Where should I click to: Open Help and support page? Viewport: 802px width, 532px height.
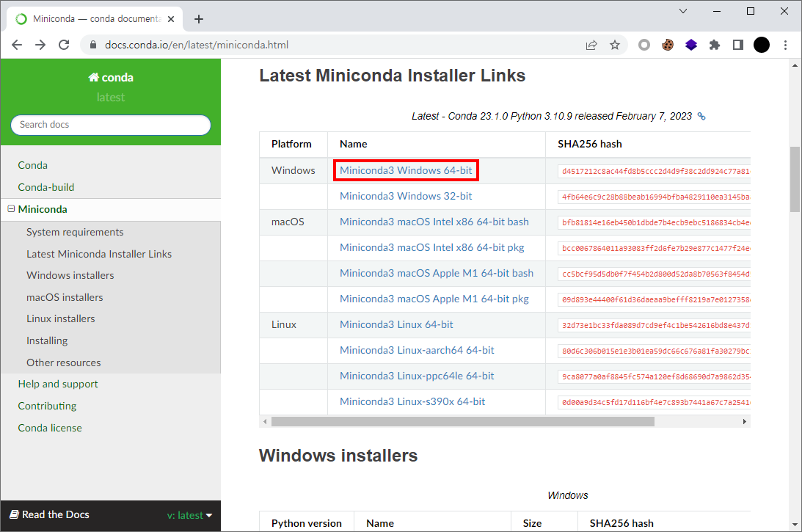point(58,385)
